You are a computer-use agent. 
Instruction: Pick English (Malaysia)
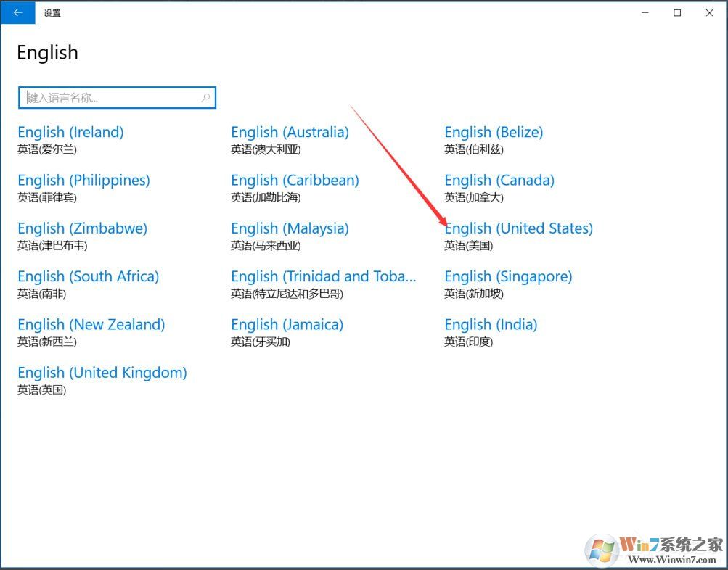290,228
